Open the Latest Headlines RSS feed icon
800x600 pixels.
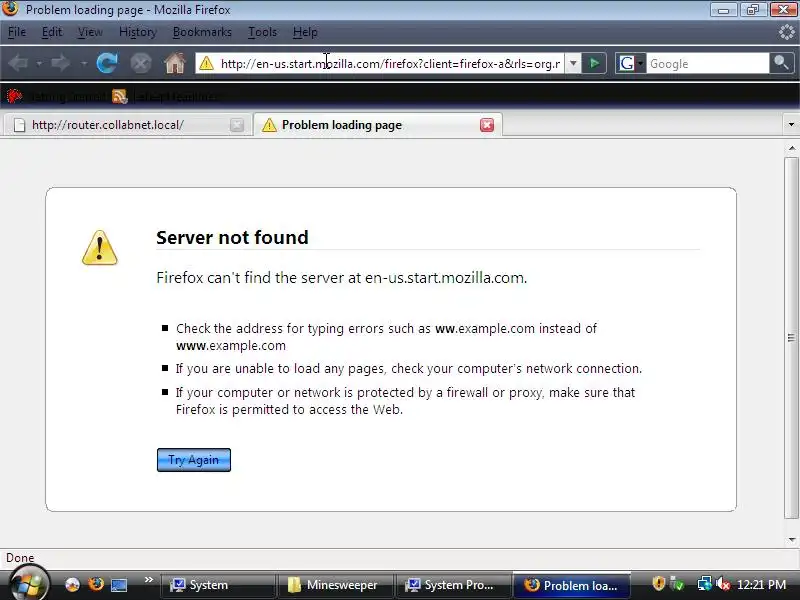[119, 96]
